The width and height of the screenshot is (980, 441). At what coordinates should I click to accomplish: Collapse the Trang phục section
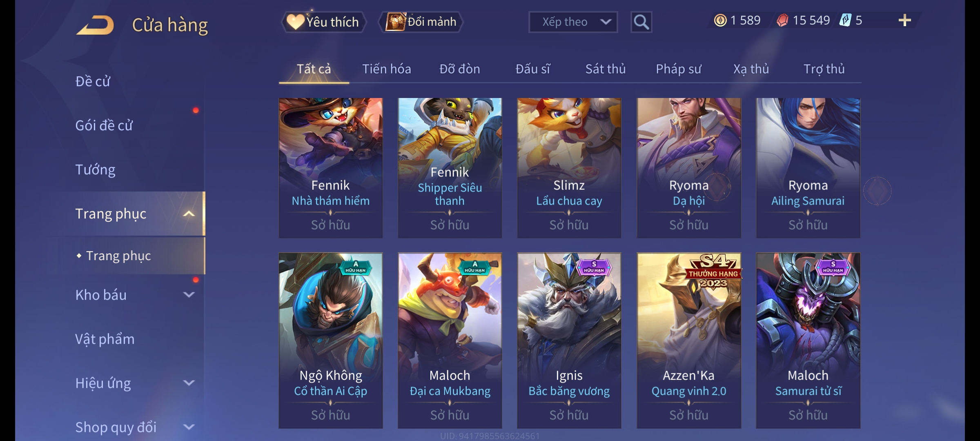pos(189,214)
